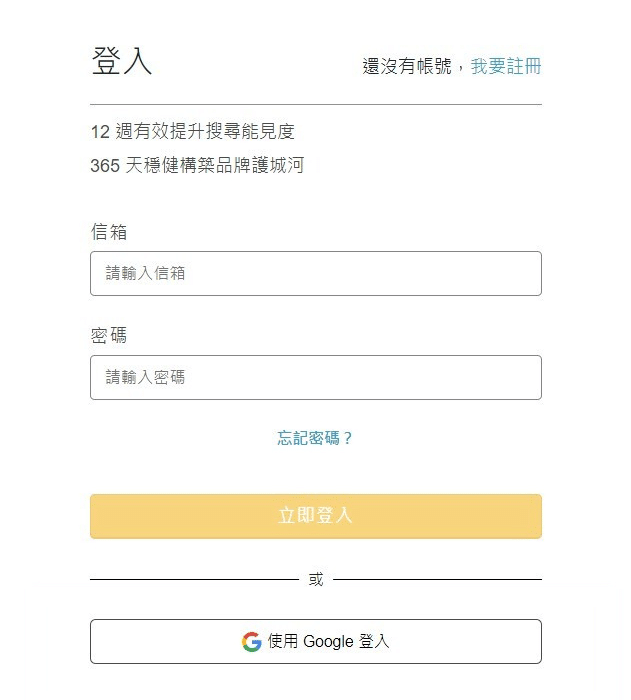This screenshot has width=631, height=700.
Task: Open the 我要註冊 sign-up link
Action: pyautogui.click(x=506, y=66)
